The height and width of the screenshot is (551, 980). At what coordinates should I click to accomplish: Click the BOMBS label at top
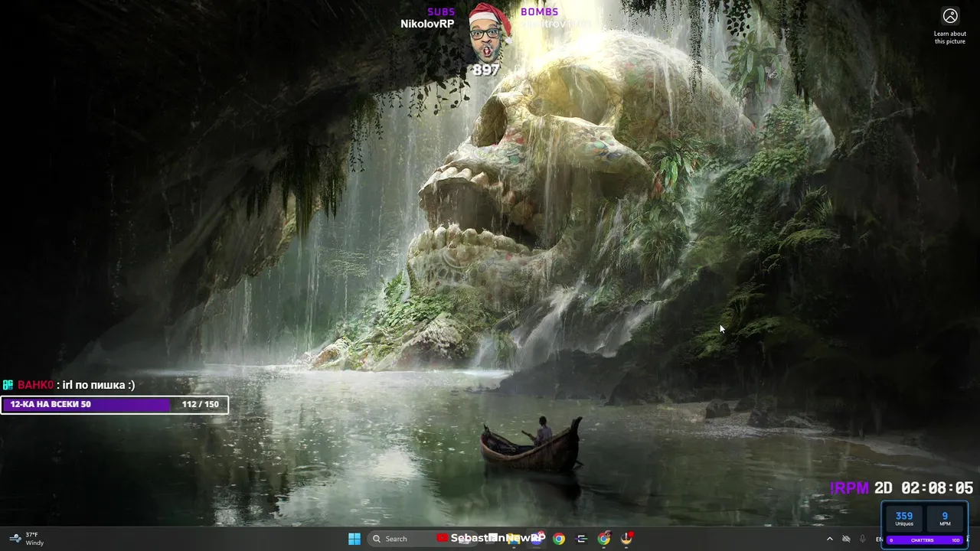pyautogui.click(x=539, y=11)
